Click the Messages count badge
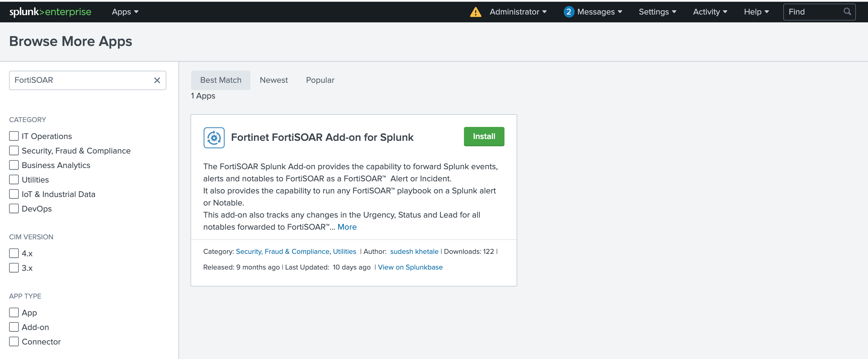The image size is (868, 359). click(x=569, y=12)
